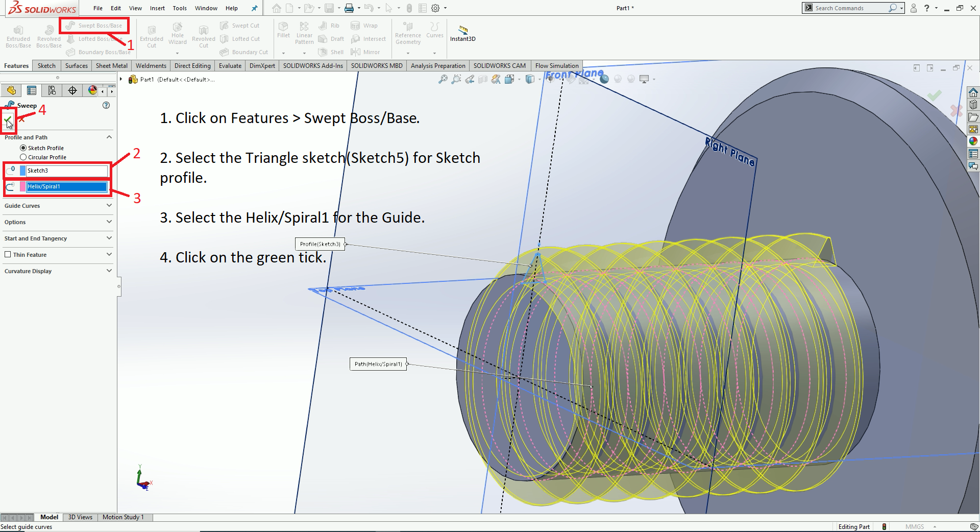Click the Wrap tool
Image resolution: width=980 pixels, height=532 pixels.
click(x=364, y=26)
